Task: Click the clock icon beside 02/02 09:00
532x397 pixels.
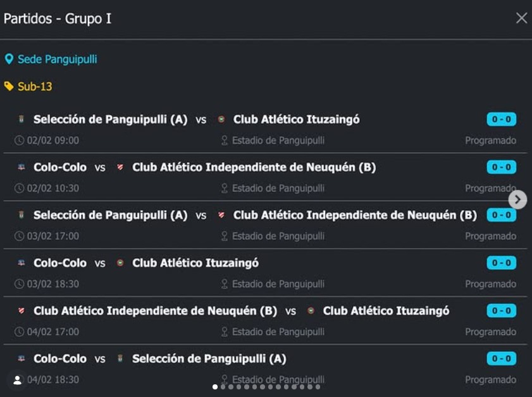Action: tap(19, 141)
